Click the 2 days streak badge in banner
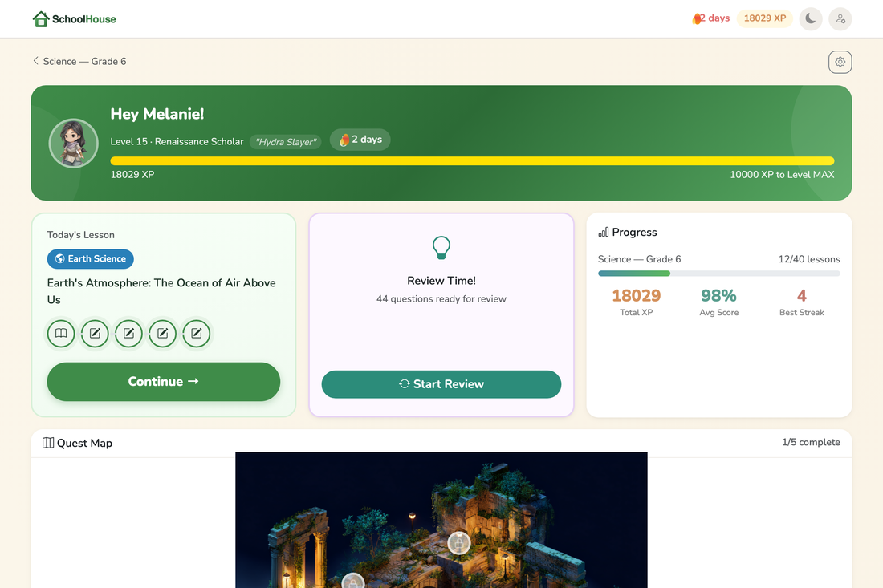883x588 pixels. pos(360,140)
